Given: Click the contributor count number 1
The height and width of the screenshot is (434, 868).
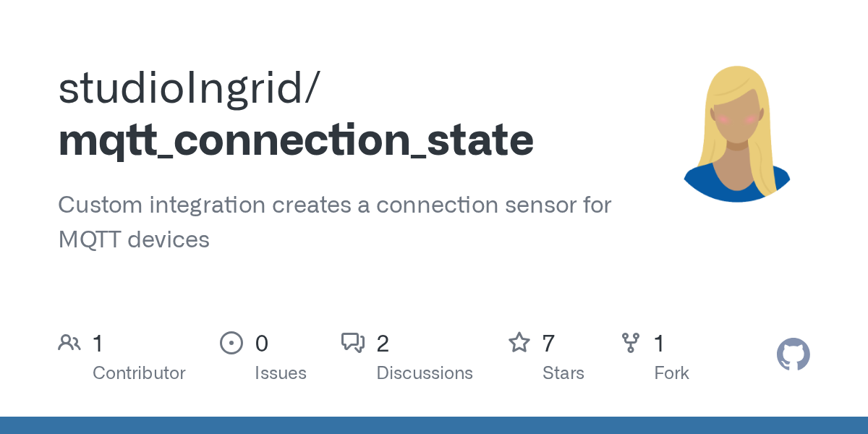Looking at the screenshot, I should pyautogui.click(x=98, y=343).
